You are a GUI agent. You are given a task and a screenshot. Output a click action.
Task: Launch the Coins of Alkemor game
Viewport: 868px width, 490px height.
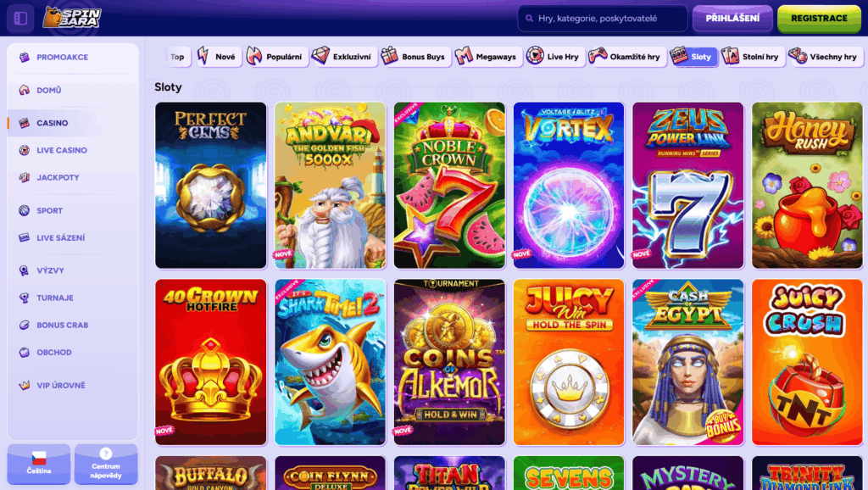[449, 362]
